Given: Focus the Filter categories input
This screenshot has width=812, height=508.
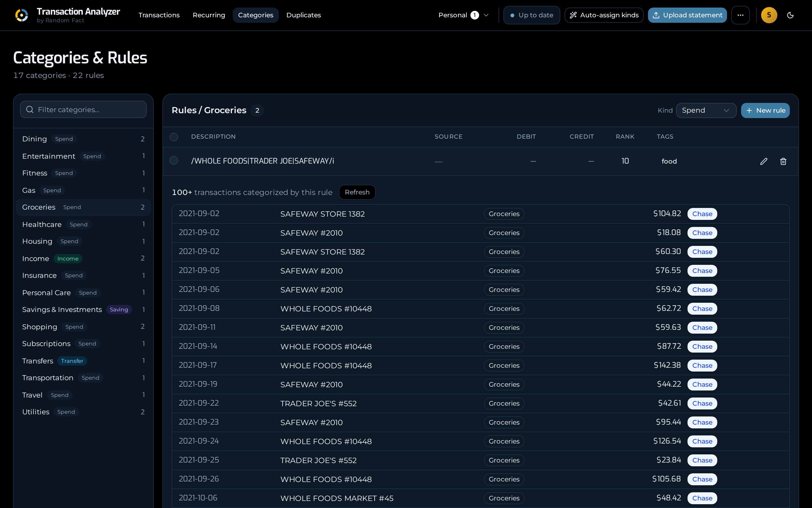Looking at the screenshot, I should [83, 109].
